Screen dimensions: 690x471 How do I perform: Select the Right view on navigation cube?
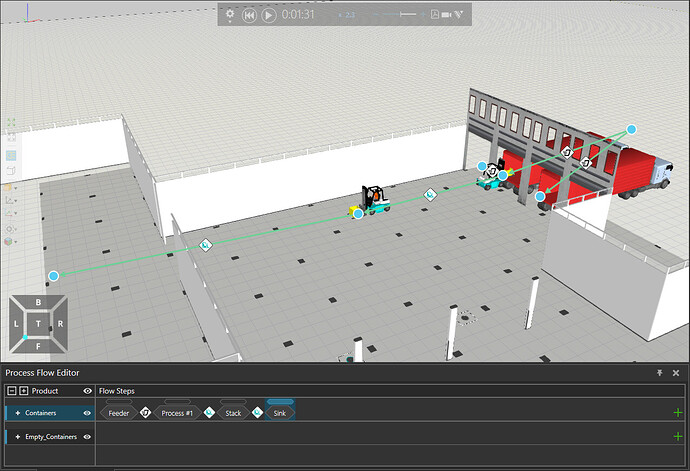tap(60, 324)
